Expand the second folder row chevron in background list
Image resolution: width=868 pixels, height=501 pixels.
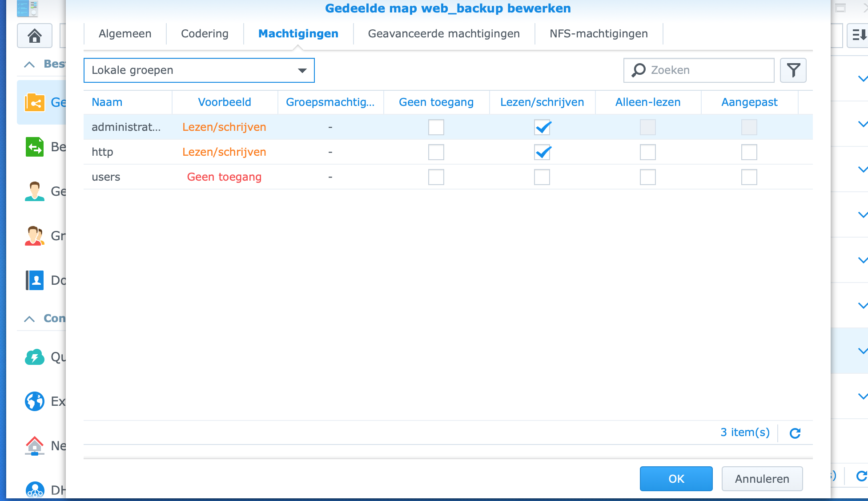coord(862,124)
